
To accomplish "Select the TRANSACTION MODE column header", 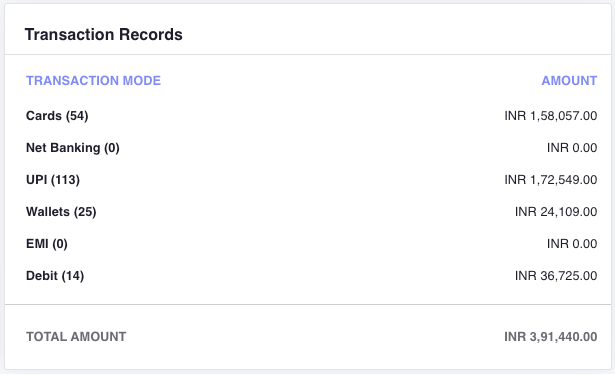I will coord(93,81).
